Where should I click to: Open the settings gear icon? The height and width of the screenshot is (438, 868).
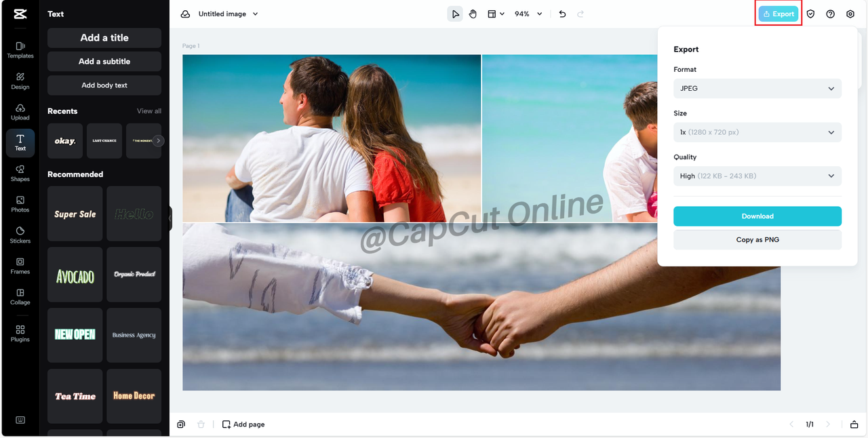[x=850, y=14]
